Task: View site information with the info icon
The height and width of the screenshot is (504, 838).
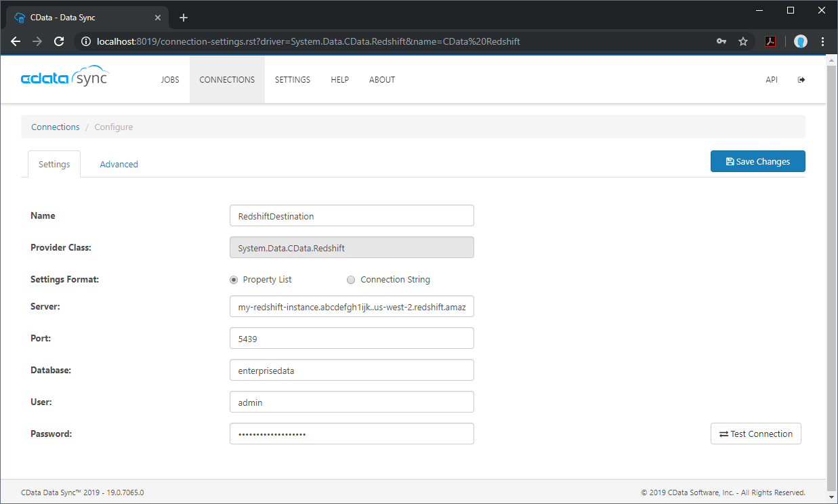Action: click(x=85, y=41)
